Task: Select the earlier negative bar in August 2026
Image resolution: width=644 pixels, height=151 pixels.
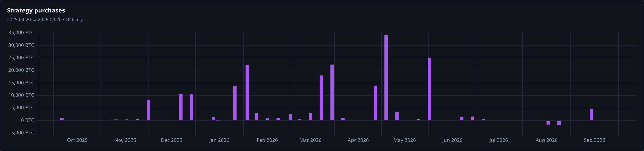Action: pyautogui.click(x=548, y=123)
